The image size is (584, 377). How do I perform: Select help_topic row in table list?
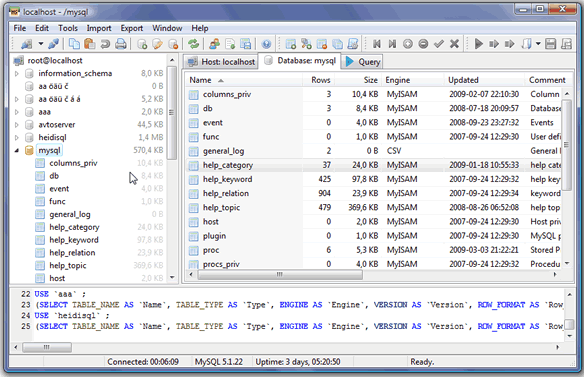pos(373,207)
